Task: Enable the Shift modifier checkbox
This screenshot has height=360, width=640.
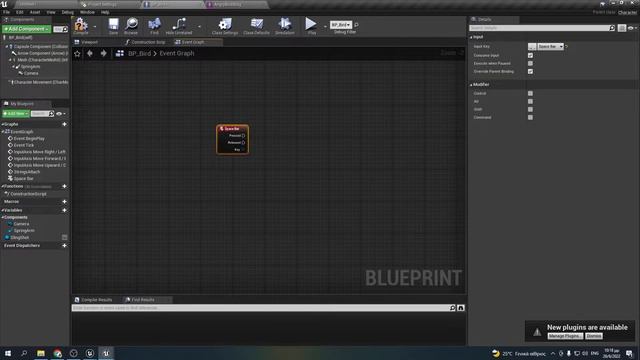Action: (530, 109)
